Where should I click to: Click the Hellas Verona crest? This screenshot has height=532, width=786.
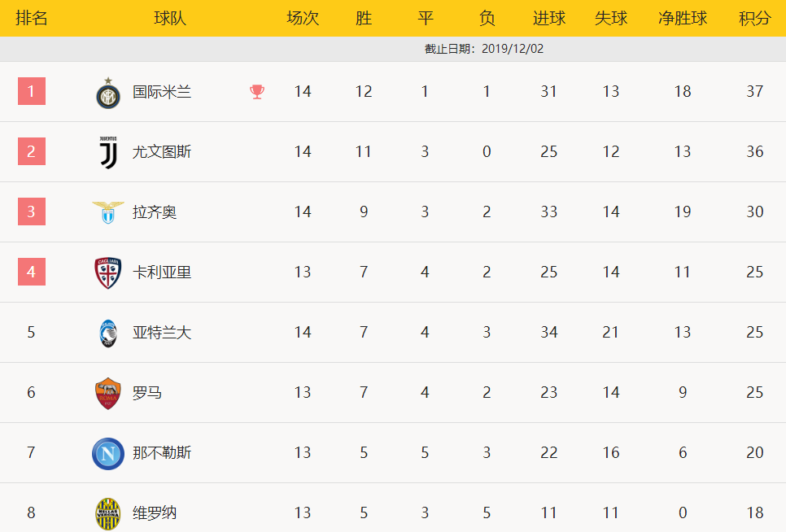pyautogui.click(x=107, y=514)
